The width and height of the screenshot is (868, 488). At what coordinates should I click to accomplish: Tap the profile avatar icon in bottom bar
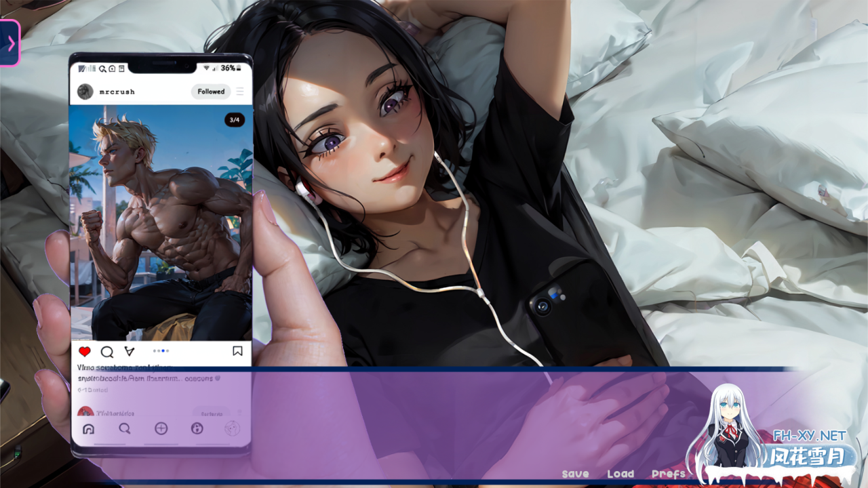click(x=233, y=428)
